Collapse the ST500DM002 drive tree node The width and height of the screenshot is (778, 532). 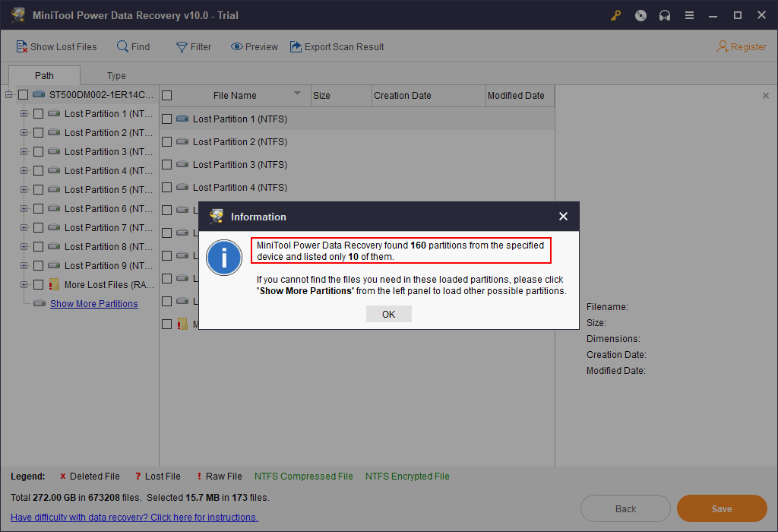8,94
